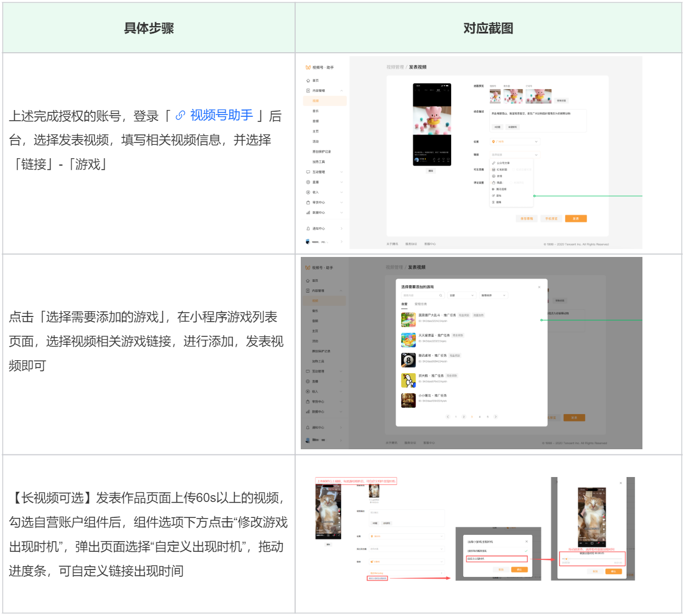Open 首页 home icon in first step's sidebar

[308, 81]
